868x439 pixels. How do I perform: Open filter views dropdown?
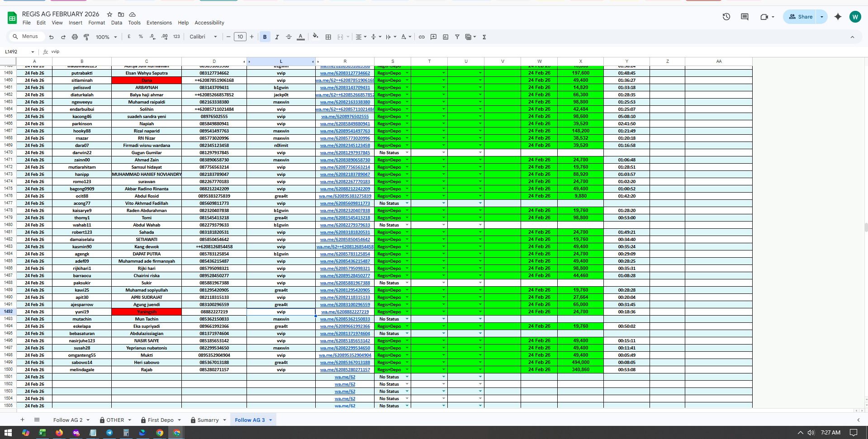tap(470, 37)
